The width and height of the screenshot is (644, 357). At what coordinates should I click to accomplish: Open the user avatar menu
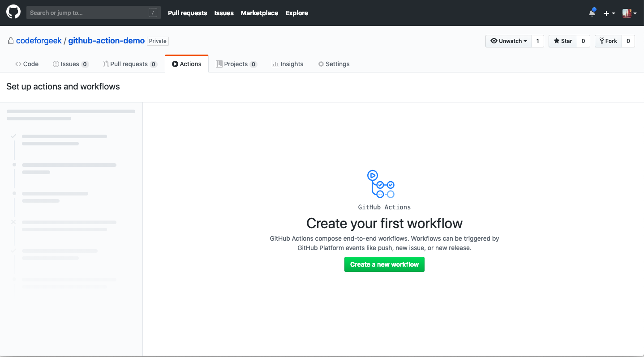click(x=629, y=13)
